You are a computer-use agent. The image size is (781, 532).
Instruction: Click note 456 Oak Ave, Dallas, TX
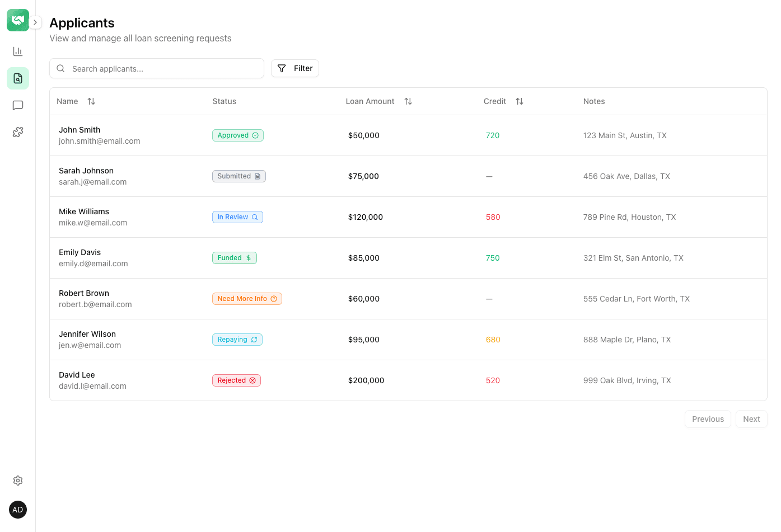pyautogui.click(x=626, y=176)
